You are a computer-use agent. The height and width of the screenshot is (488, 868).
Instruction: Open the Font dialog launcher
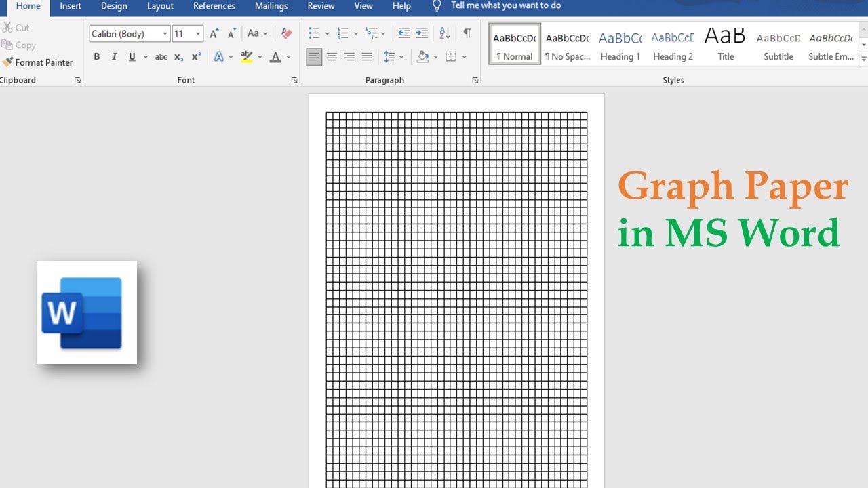tap(294, 80)
